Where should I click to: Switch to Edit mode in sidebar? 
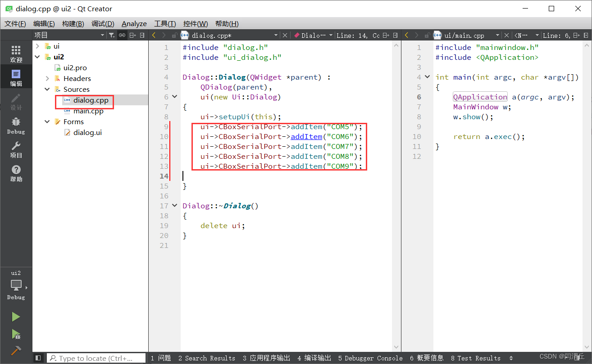16,77
